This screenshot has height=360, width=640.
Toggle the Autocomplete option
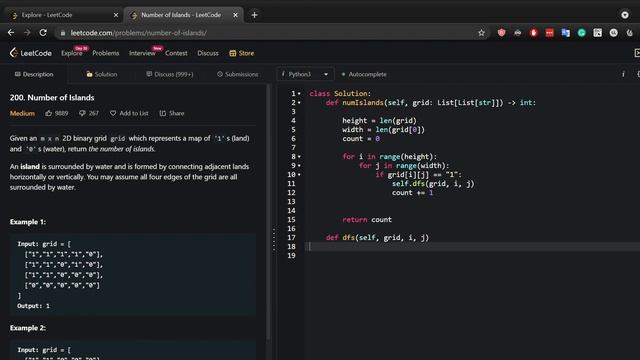coord(364,74)
